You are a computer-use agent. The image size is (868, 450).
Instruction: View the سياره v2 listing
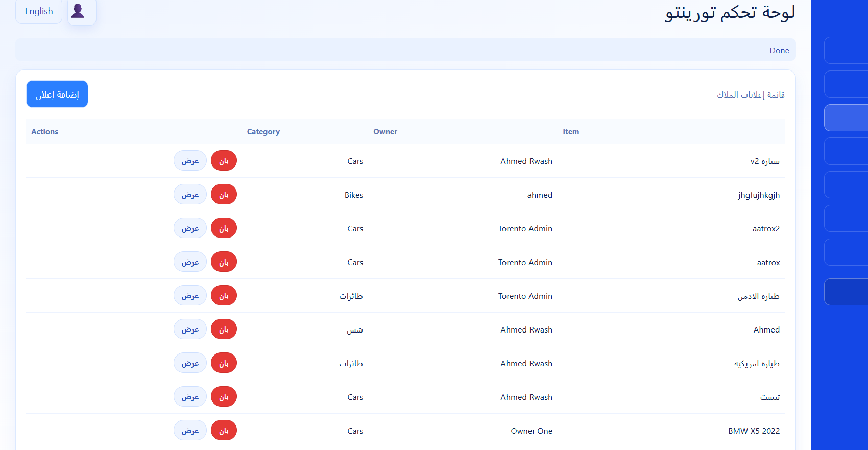[190, 161]
